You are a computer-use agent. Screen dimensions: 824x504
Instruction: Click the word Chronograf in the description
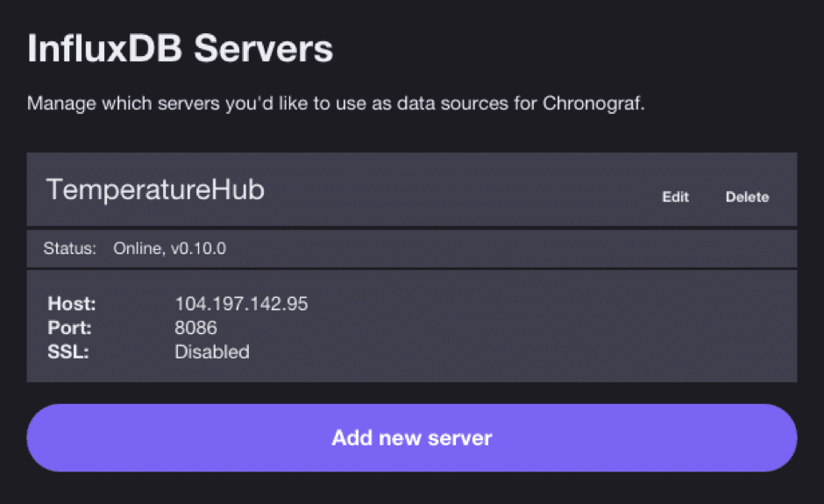click(x=593, y=103)
